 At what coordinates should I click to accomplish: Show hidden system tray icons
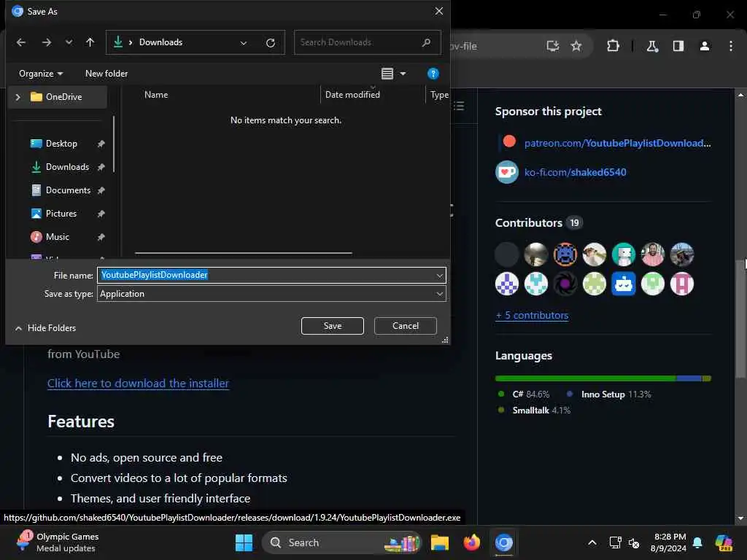click(592, 542)
